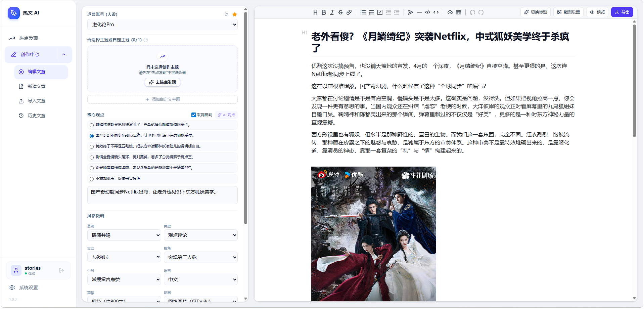Collapse the 创作中心 sidebar section

[x=64, y=54]
